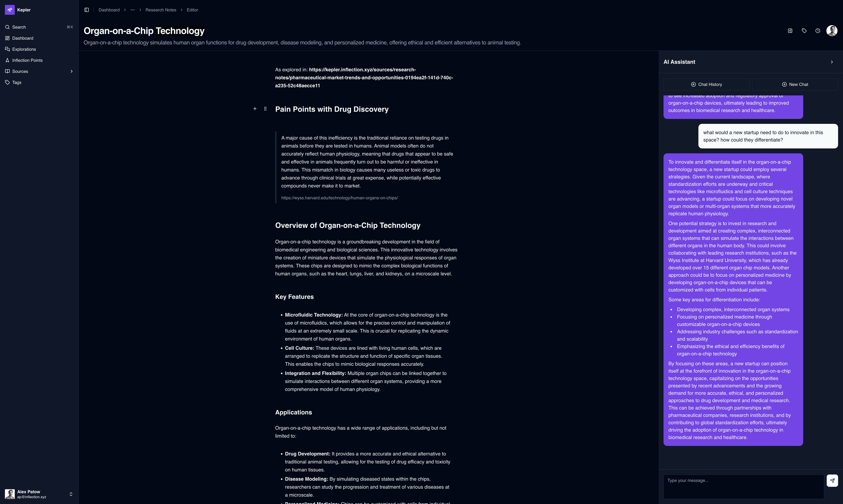Click the Dashboard grid icon in sidebar

pyautogui.click(x=8, y=38)
